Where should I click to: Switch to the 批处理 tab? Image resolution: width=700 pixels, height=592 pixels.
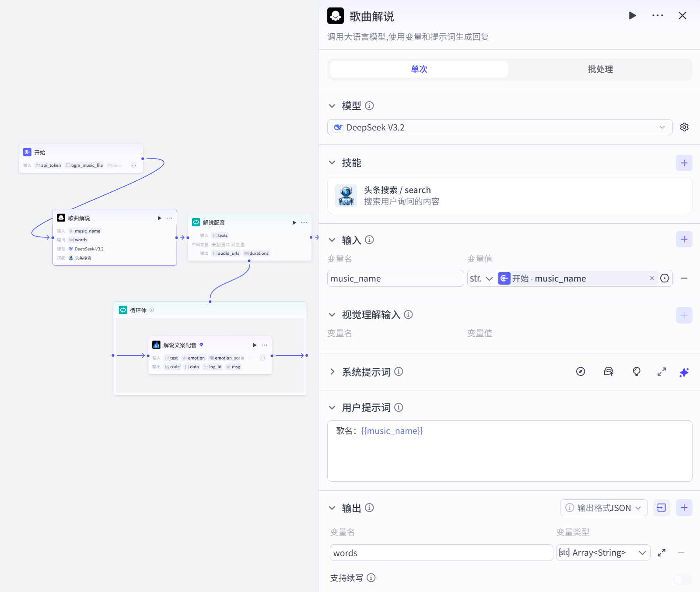tap(600, 69)
